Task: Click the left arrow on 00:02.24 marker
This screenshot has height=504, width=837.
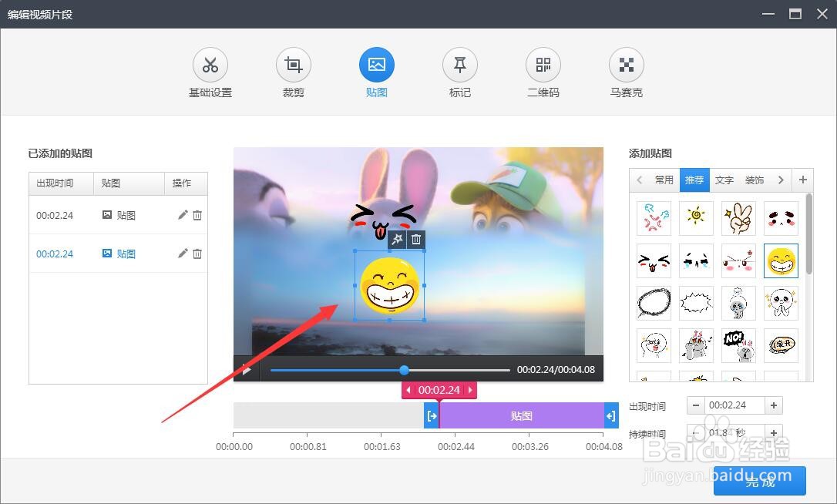Action: tap(409, 390)
